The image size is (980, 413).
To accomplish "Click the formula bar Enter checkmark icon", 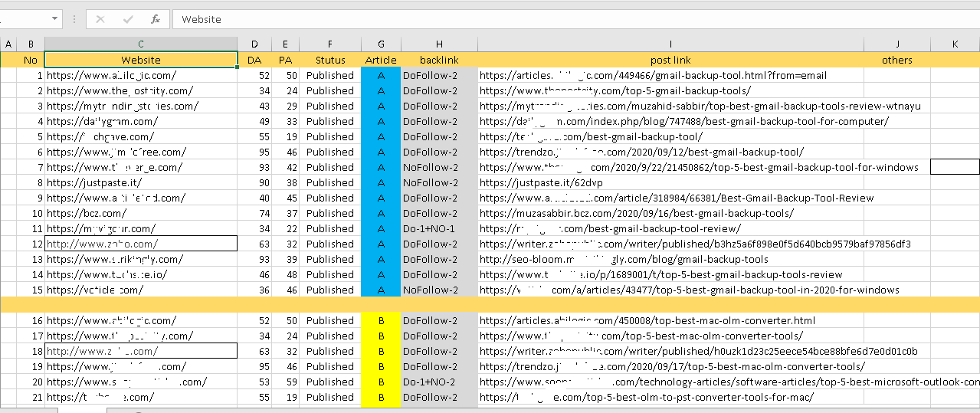I will pyautogui.click(x=128, y=19).
